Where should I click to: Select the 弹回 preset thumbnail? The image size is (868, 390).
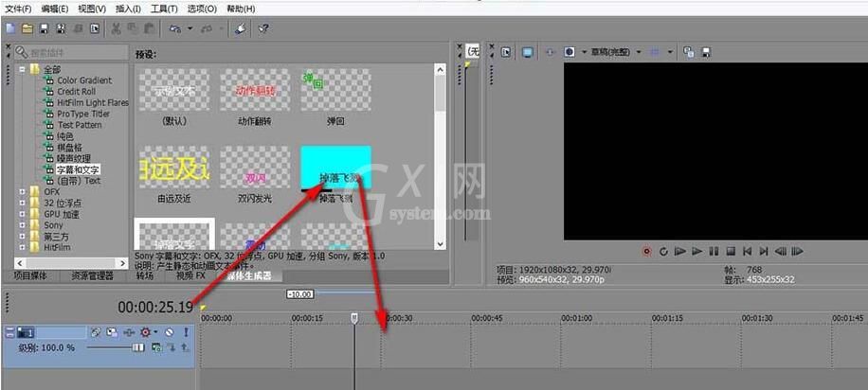point(335,90)
